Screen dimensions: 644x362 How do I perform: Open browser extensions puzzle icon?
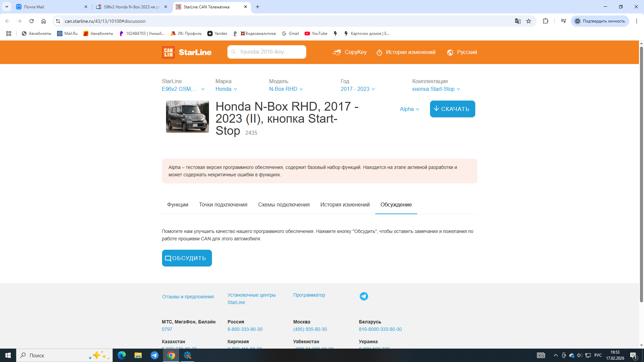[545, 21]
